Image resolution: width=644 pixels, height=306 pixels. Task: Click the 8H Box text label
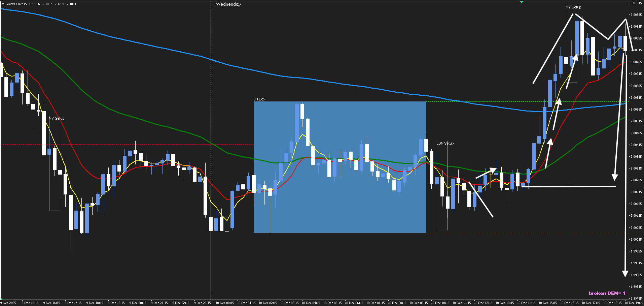(259, 99)
